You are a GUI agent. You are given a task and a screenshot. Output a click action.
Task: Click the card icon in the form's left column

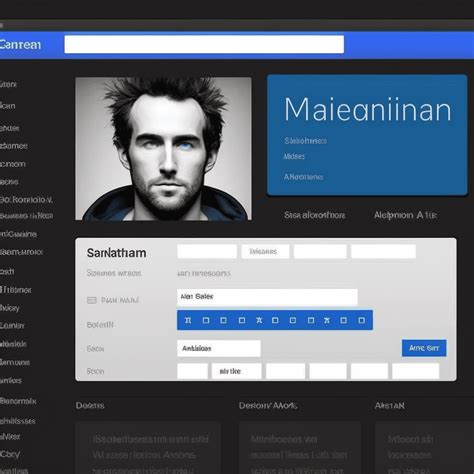[x=92, y=300]
